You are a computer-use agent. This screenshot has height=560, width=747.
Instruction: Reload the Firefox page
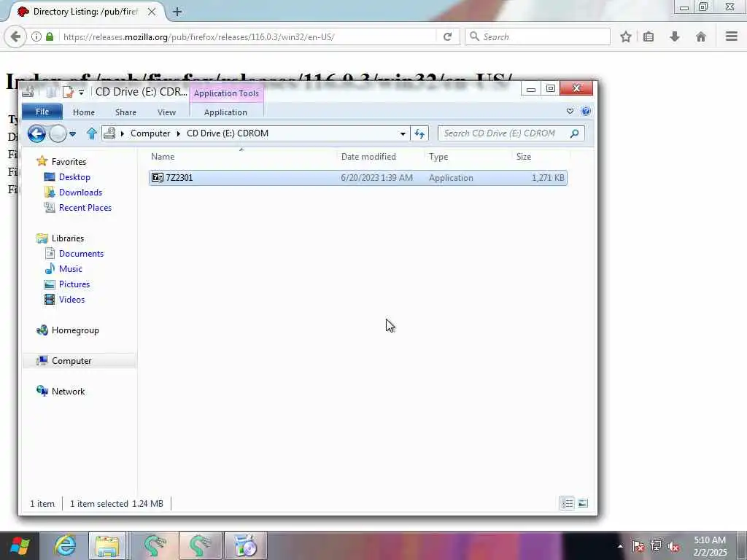pyautogui.click(x=447, y=36)
